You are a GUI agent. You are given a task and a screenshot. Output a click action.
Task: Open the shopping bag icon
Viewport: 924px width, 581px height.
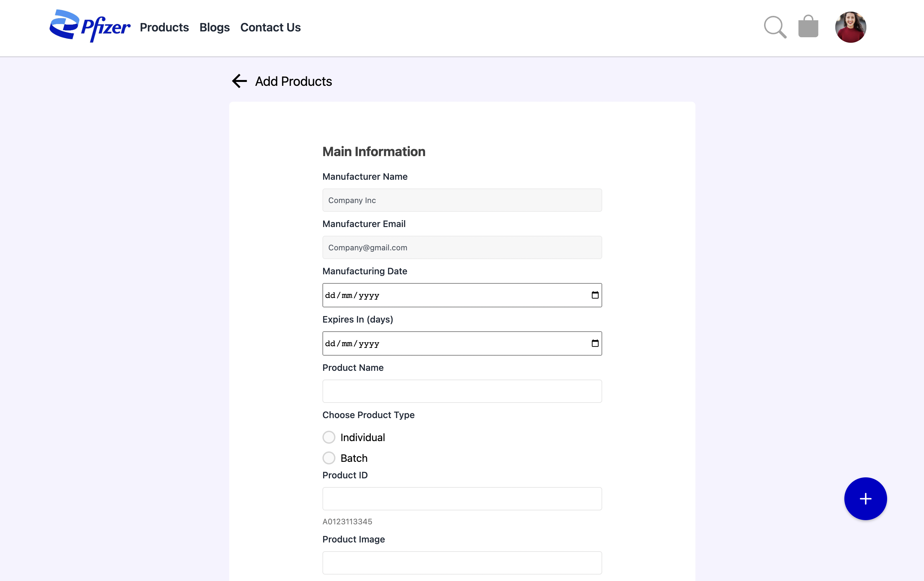808,27
